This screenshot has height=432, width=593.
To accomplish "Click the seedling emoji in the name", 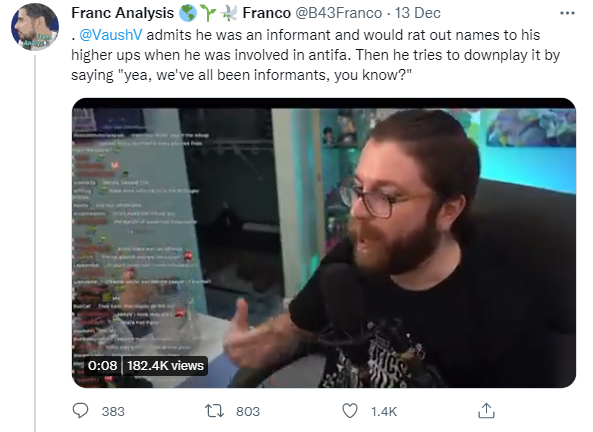I will [x=208, y=13].
